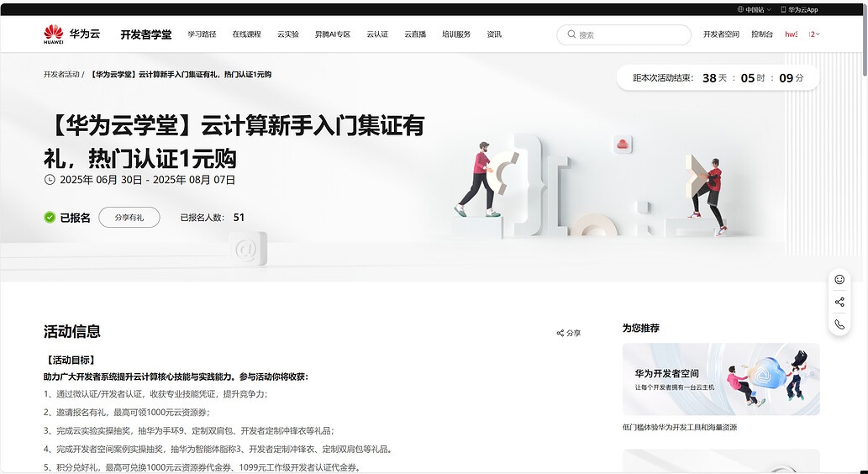Go to 云实验 in the nav bar
The image size is (868, 474).
[x=288, y=34]
